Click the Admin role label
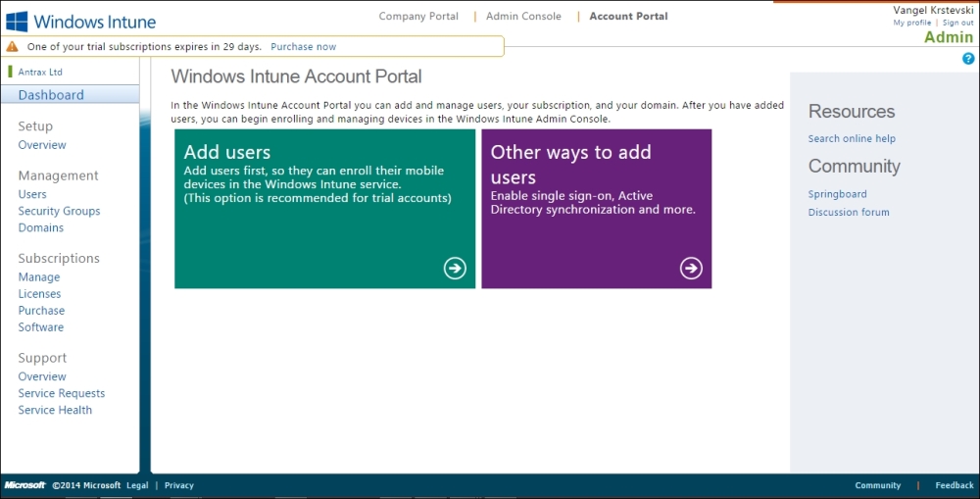 (949, 37)
